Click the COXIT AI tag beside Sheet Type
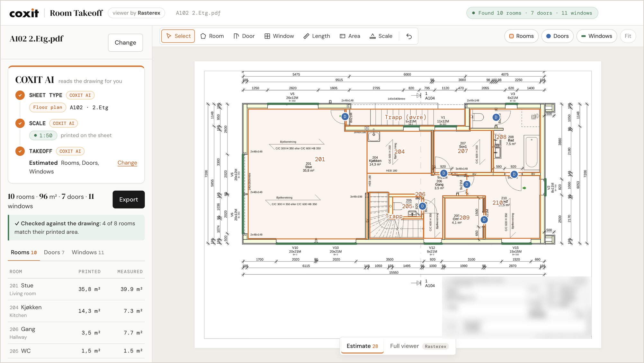 [80, 95]
